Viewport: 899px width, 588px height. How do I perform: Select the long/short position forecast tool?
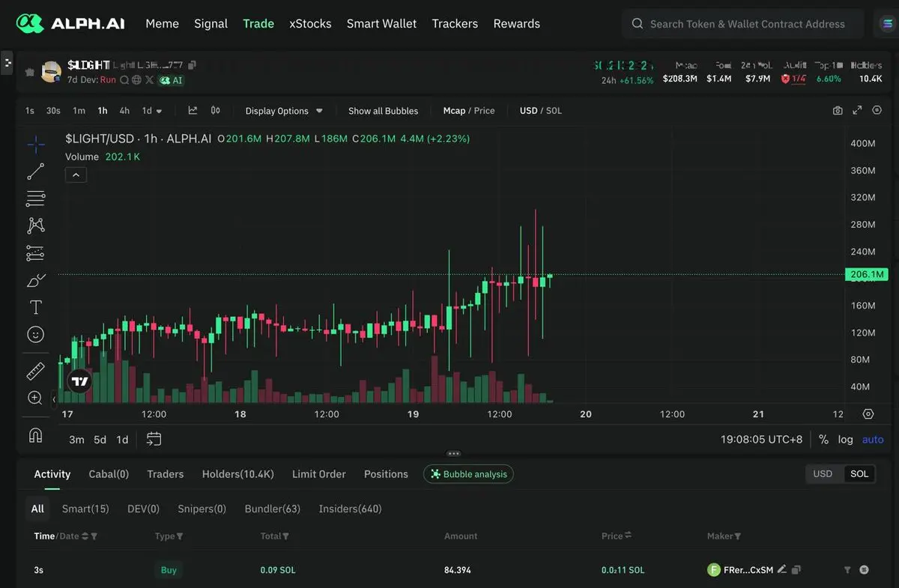click(35, 253)
